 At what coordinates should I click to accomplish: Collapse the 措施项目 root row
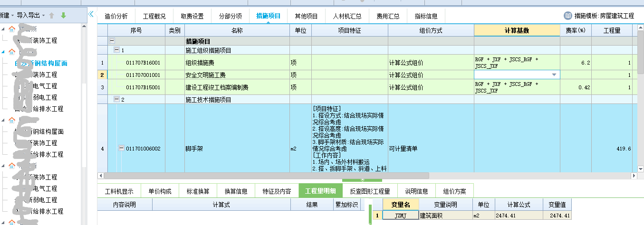[x=112, y=41]
